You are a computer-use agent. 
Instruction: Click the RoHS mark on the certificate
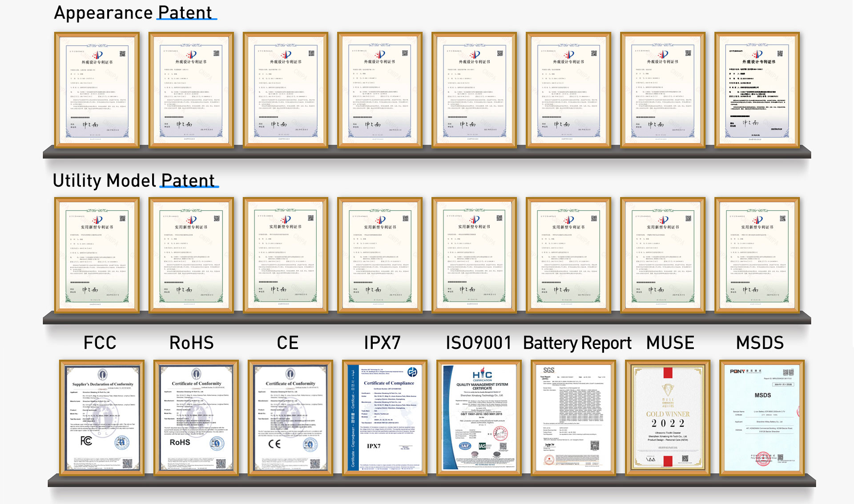(x=180, y=442)
